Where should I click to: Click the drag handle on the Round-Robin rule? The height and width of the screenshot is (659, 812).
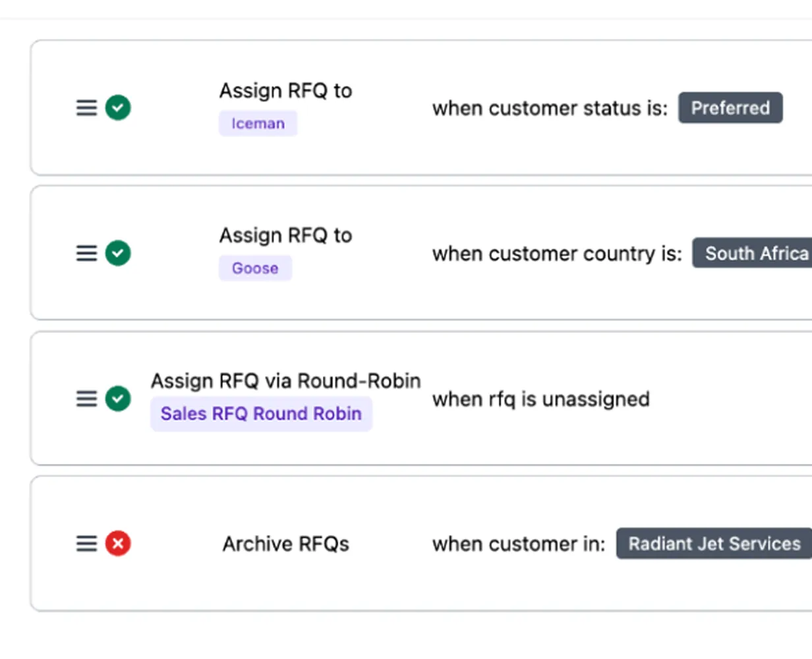[x=86, y=398]
